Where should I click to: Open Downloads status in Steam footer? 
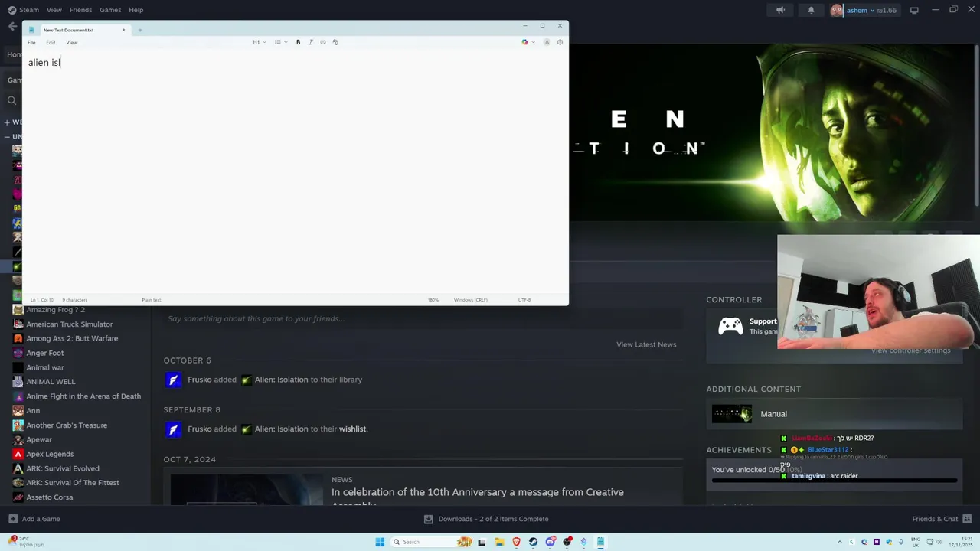tap(486, 519)
